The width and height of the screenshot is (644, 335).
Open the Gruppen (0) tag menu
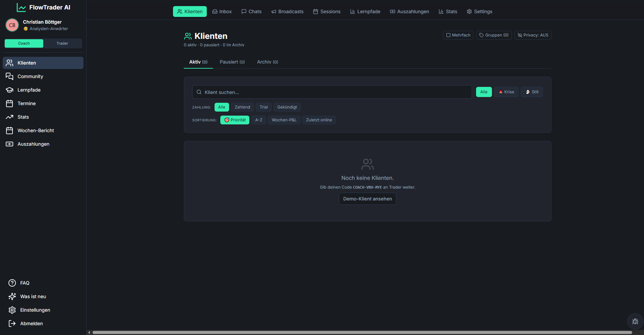(494, 35)
